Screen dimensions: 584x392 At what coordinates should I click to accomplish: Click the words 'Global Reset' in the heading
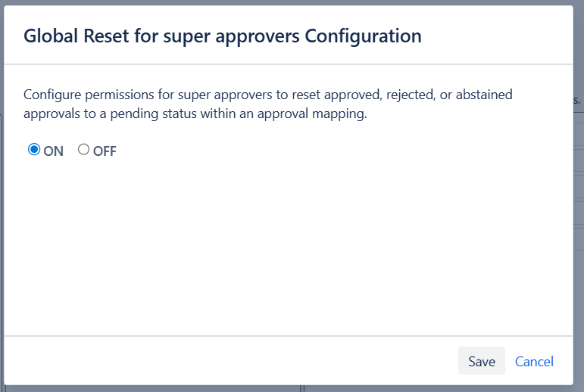tap(72, 36)
